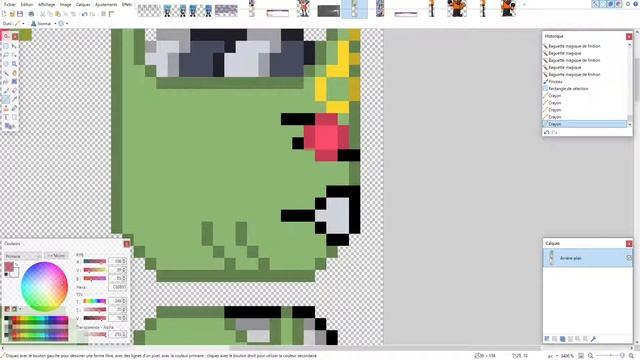This screenshot has width=640, height=360.
Task: Toggle the Colors window icon at top right
Action: click(618, 4)
